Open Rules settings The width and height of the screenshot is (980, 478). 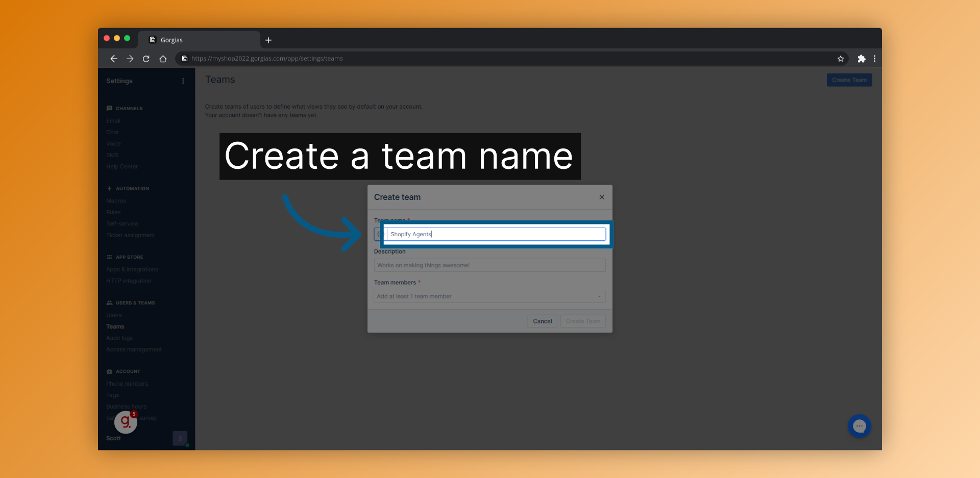pos(113,212)
